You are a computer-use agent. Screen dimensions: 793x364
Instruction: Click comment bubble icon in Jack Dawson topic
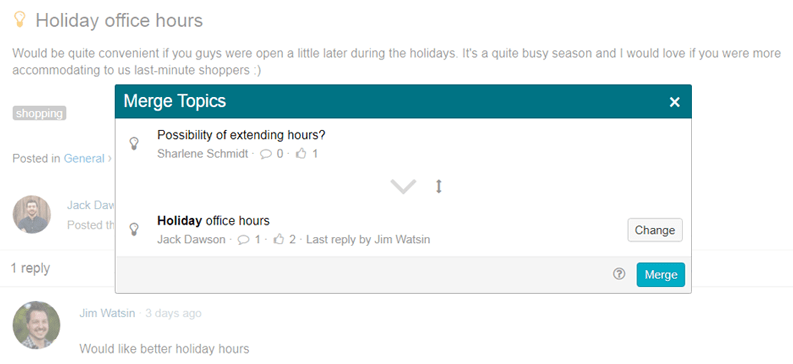tap(243, 240)
